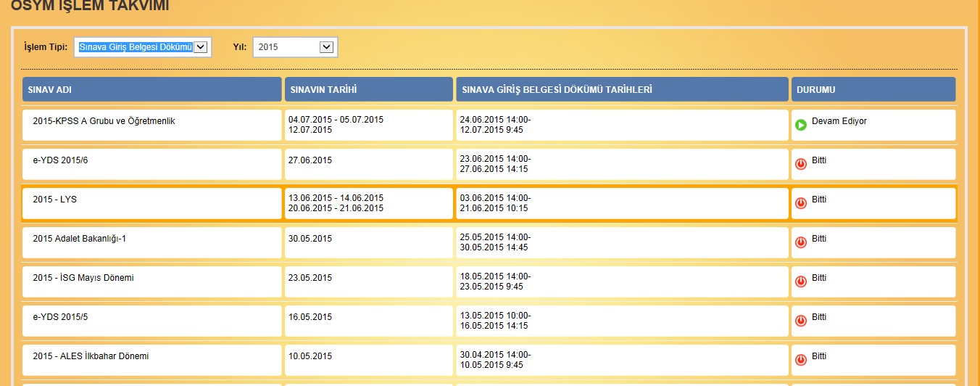Screen dimensions: 980x386
Task: Click SINAVA GİRİŞ BELGESİ DÖKÜMÜ TARİHLERİ header
Action: (622, 89)
